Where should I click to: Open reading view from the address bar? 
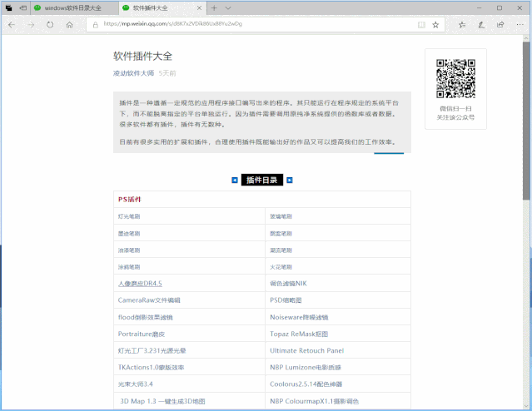[421, 25]
